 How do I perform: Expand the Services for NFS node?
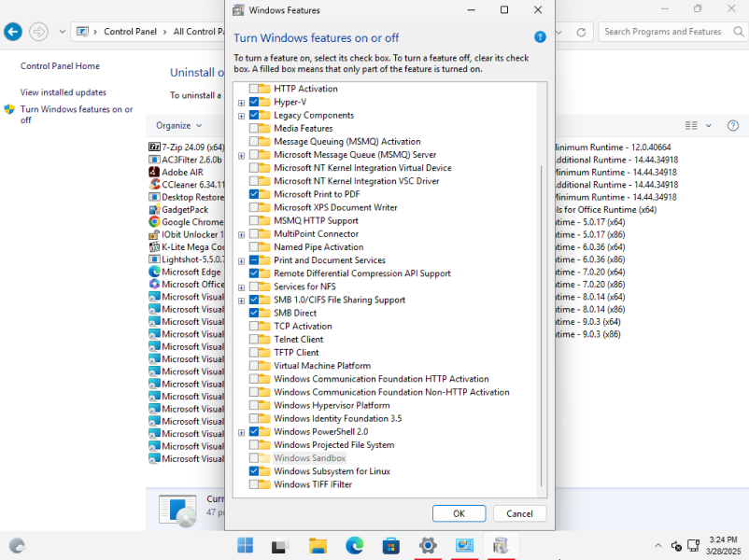pos(241,287)
